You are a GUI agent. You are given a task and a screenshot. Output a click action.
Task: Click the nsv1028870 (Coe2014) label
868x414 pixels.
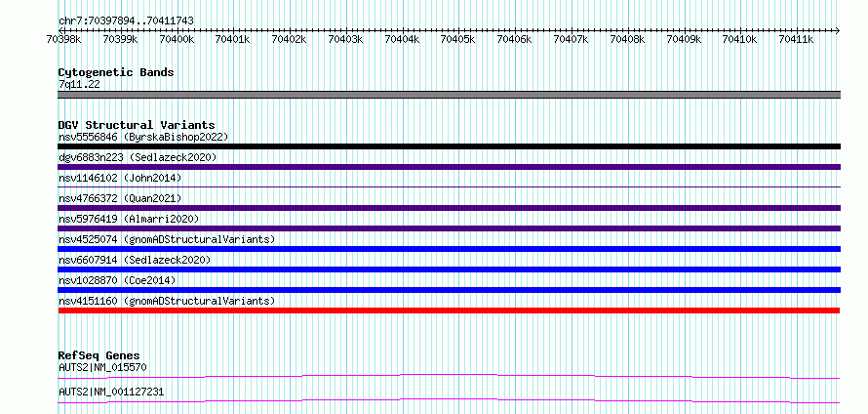click(117, 280)
